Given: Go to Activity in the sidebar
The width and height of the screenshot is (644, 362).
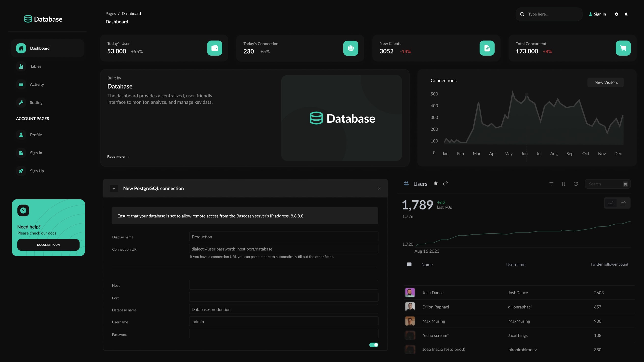Looking at the screenshot, I should pos(37,84).
